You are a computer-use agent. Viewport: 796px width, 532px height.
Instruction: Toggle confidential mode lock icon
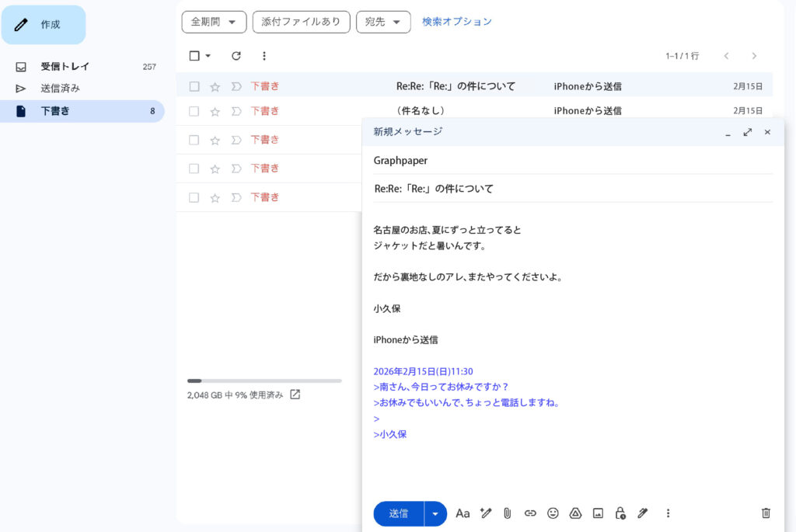[x=620, y=513]
